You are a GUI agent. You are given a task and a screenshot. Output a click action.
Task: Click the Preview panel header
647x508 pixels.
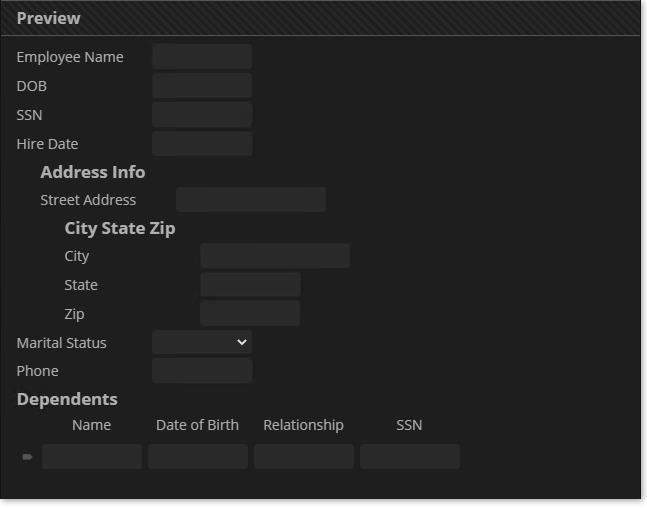pyautogui.click(x=320, y=18)
